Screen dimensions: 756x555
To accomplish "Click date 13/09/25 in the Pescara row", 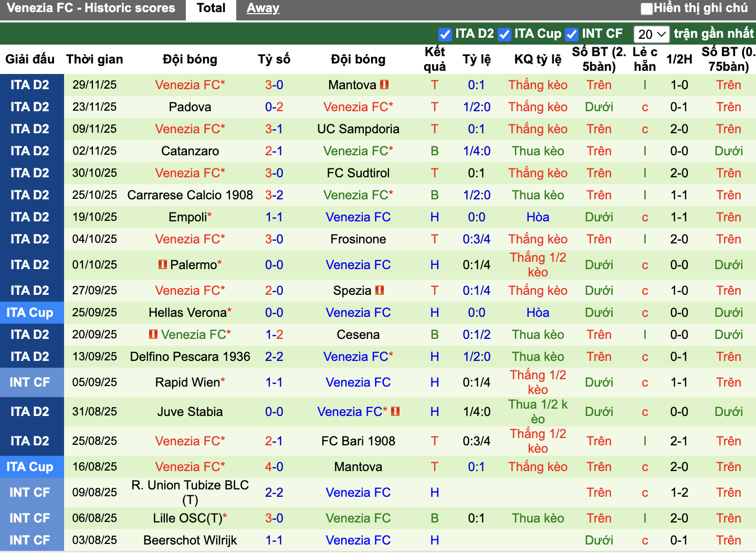I will pos(94,357).
